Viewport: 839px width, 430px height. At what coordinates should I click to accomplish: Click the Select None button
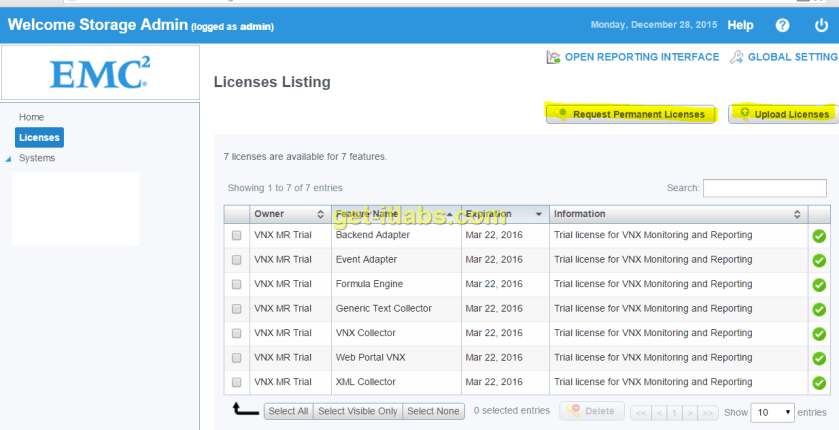coord(433,411)
